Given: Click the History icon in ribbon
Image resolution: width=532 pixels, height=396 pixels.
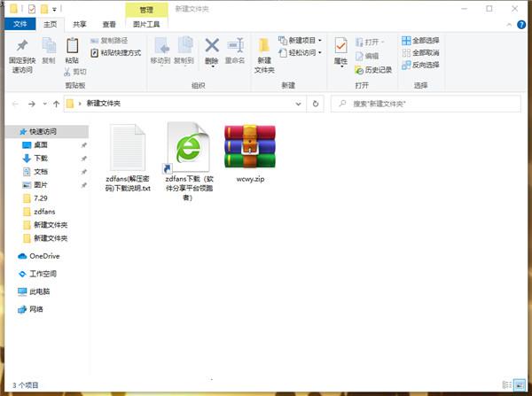Looking at the screenshot, I should 373,70.
